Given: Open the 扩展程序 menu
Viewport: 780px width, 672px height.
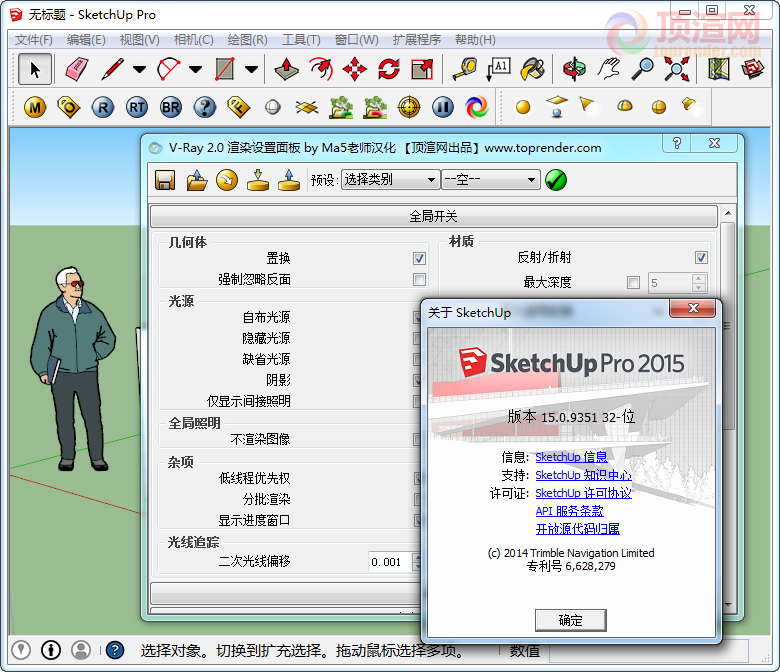Looking at the screenshot, I should click(x=417, y=40).
